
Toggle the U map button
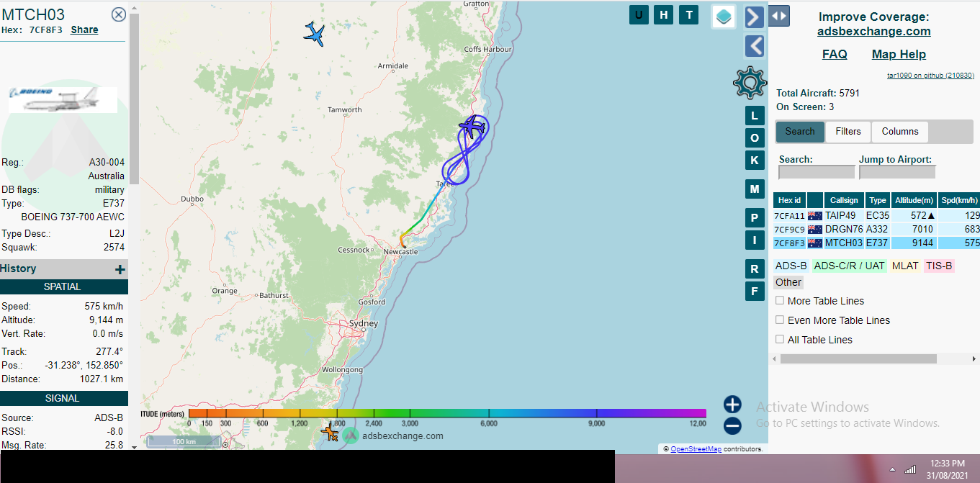tap(639, 14)
